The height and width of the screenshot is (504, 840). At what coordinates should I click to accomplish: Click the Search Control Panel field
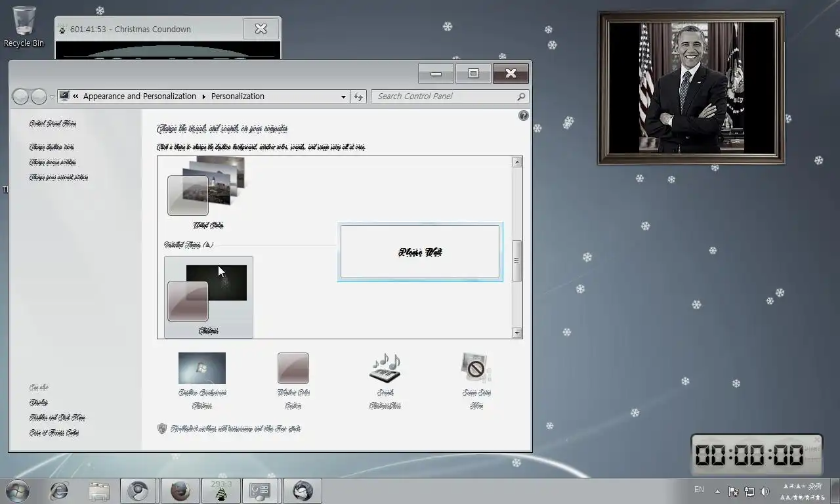(450, 96)
